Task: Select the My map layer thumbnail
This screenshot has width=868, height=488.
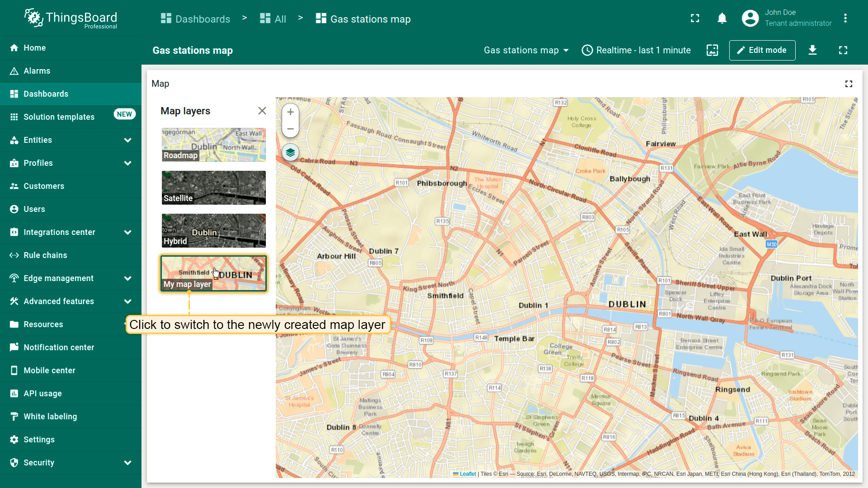Action: tap(213, 273)
